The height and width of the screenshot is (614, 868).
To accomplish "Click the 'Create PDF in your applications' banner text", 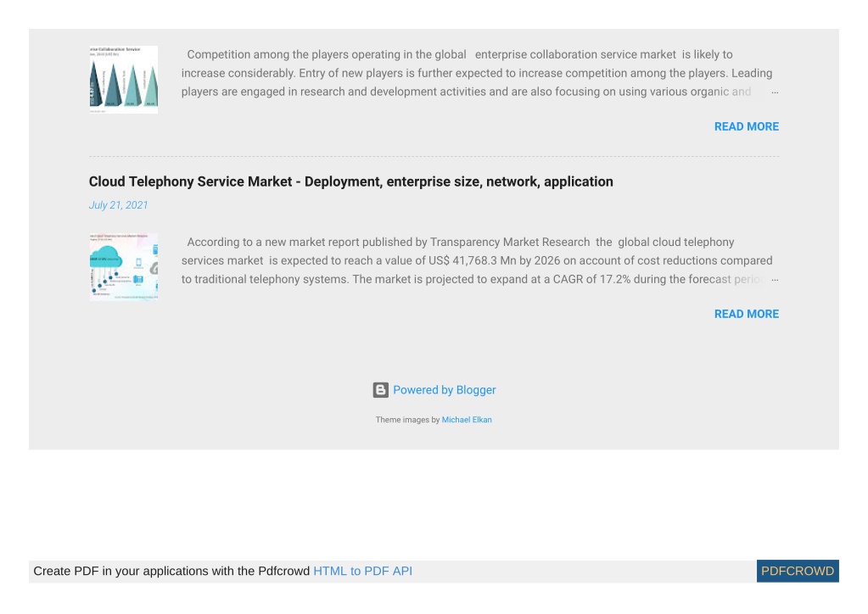I will [171, 571].
